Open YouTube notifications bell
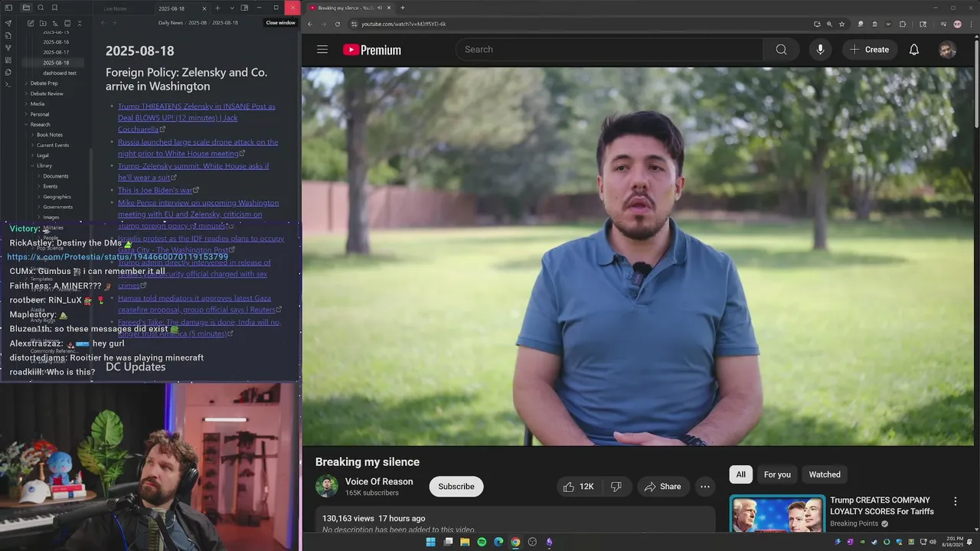Image resolution: width=980 pixels, height=551 pixels. [x=914, y=50]
